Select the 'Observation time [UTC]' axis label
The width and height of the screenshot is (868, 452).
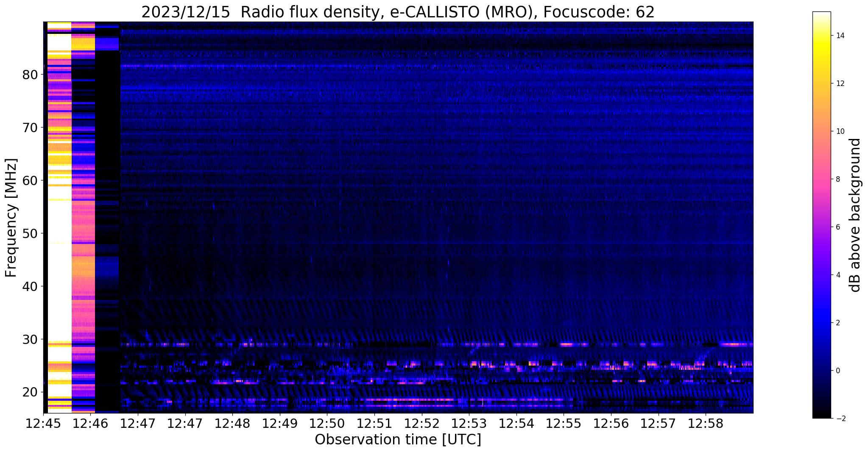point(398,440)
